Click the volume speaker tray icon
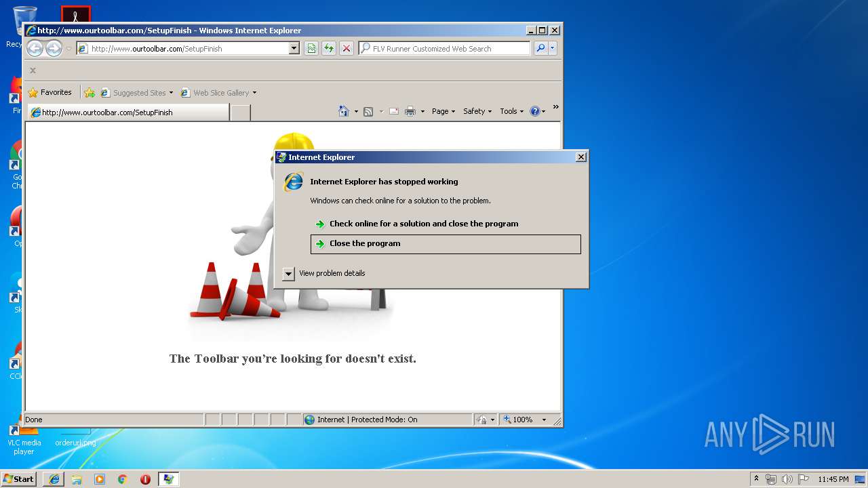868x488 pixels. point(787,479)
